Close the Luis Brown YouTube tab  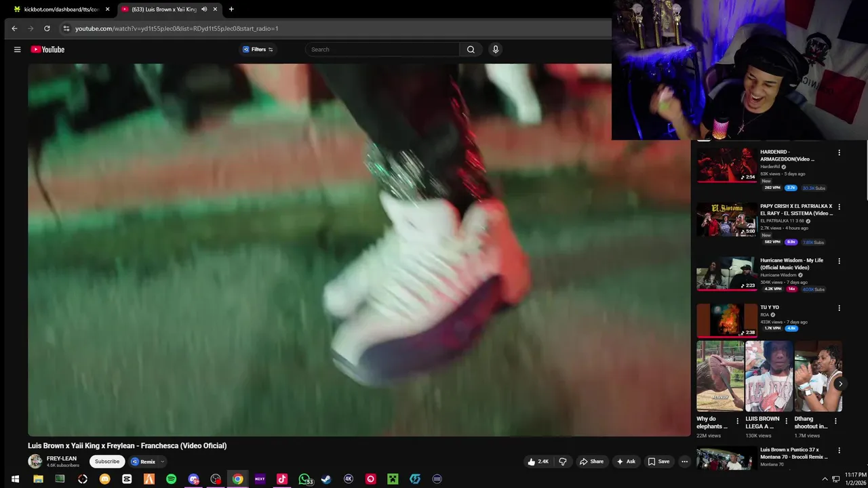(x=215, y=9)
